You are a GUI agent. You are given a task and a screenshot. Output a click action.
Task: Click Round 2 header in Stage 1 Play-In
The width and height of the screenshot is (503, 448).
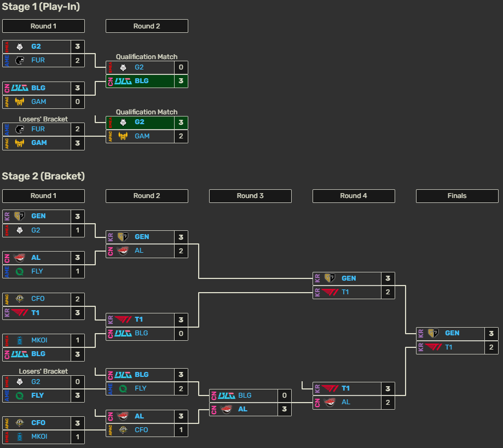click(x=147, y=26)
